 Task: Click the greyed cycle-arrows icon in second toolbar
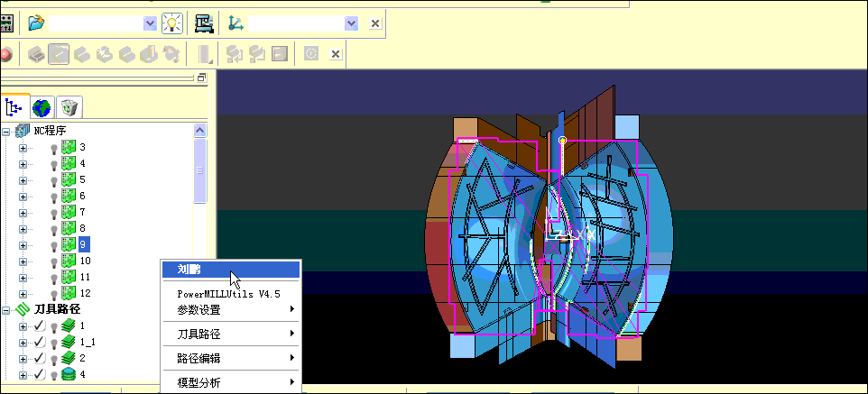pos(171,54)
